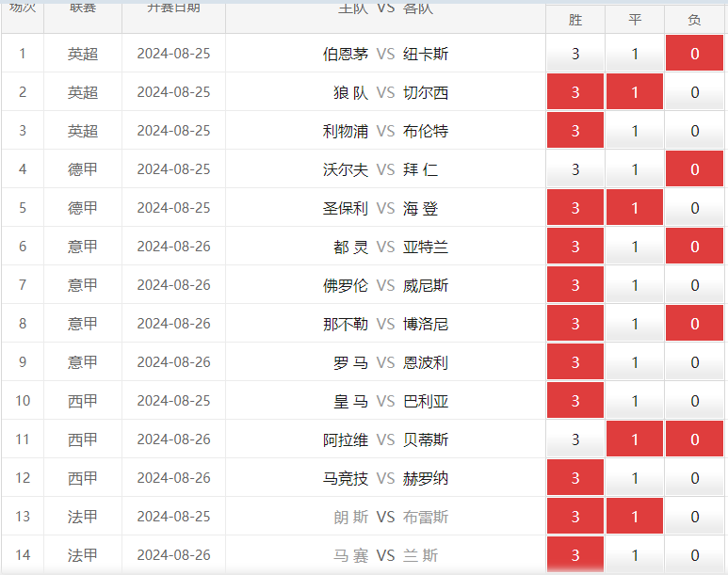Select loss (0) for 马赛 VS 兰斯

tap(695, 554)
